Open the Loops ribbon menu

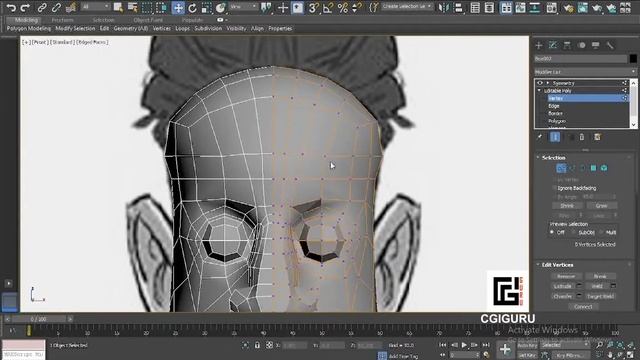coord(182,29)
